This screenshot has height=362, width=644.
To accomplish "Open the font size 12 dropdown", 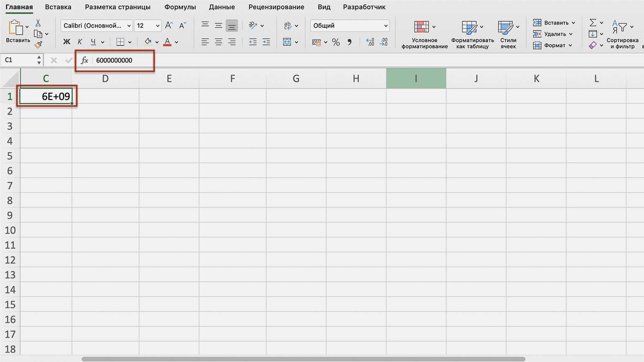I will pos(148,25).
